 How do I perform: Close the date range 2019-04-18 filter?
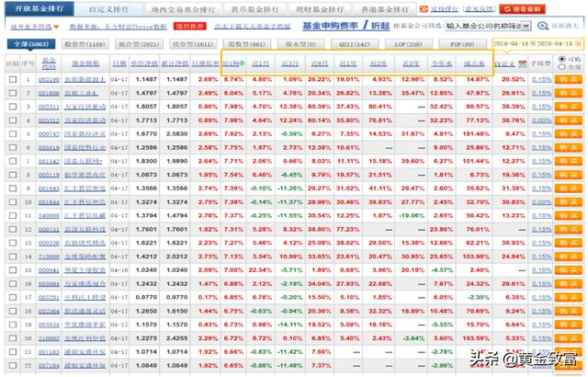tap(578, 44)
